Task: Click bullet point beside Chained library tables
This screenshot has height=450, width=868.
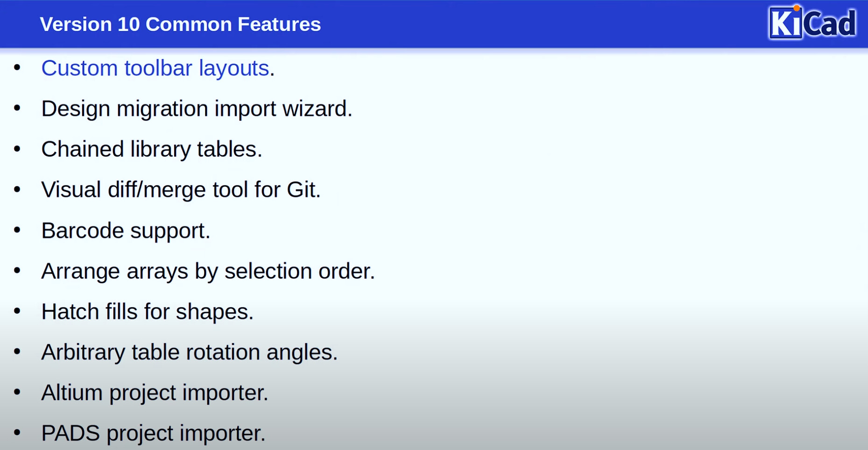Action: [x=17, y=149]
